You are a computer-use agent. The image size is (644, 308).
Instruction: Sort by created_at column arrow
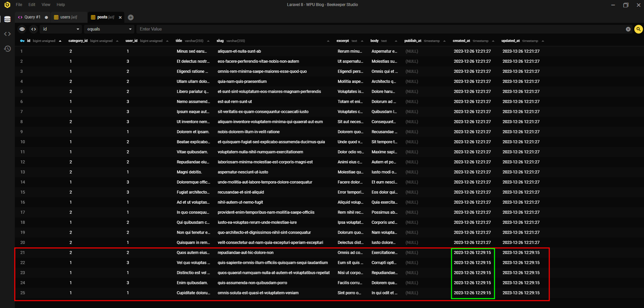[x=493, y=41]
